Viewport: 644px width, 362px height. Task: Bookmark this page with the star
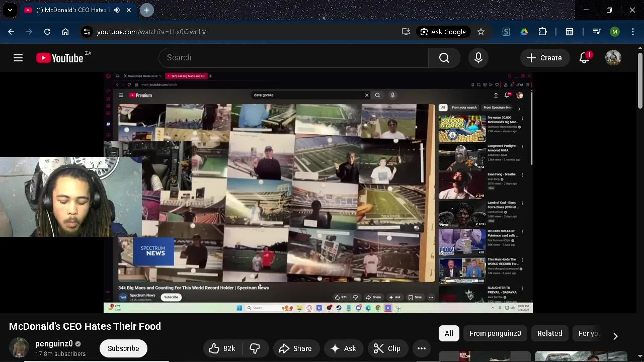coord(481,32)
